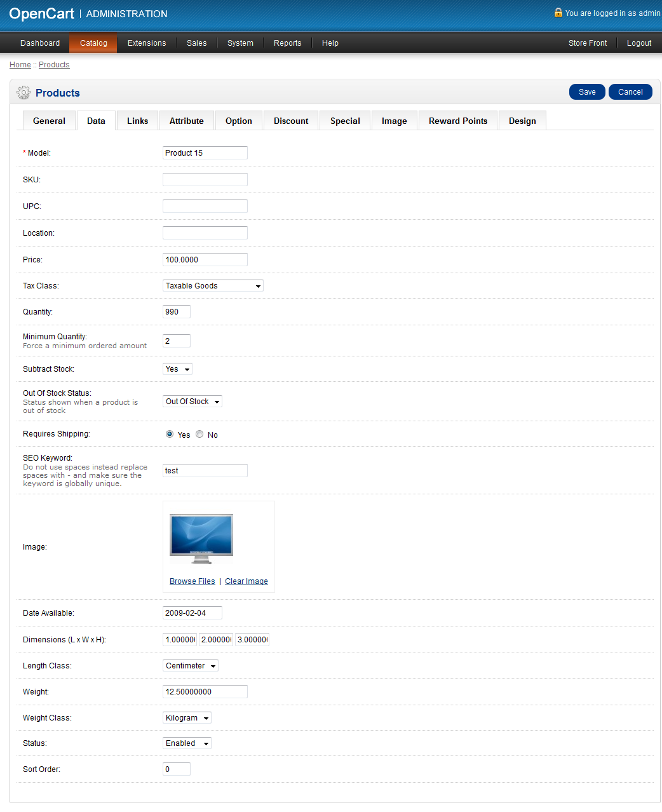Open the Tax Class dropdown

(213, 286)
